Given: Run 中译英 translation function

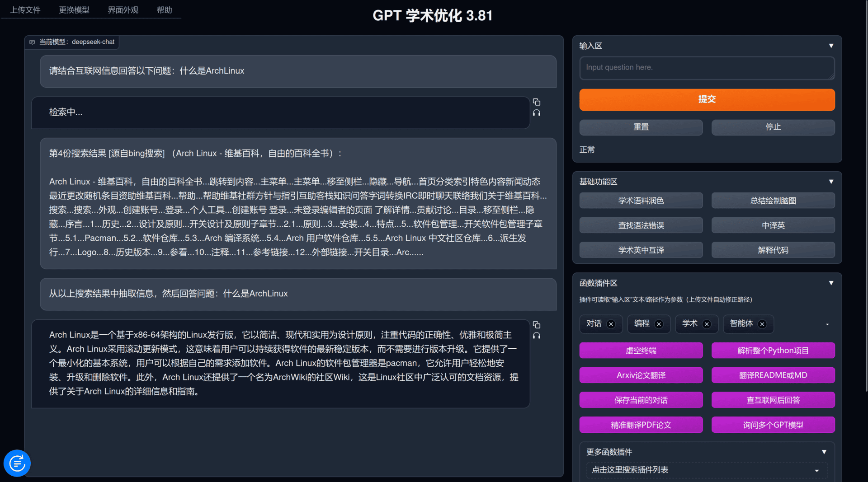Looking at the screenshot, I should point(773,225).
